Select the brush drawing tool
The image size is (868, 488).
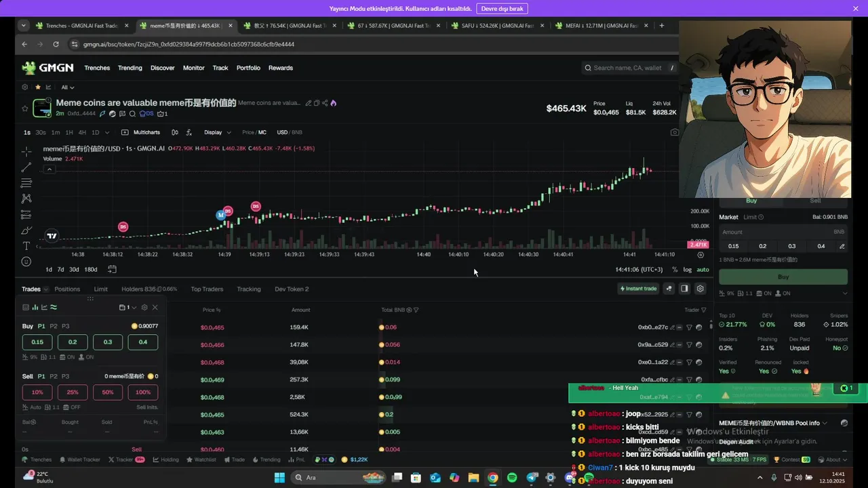pos(26,230)
